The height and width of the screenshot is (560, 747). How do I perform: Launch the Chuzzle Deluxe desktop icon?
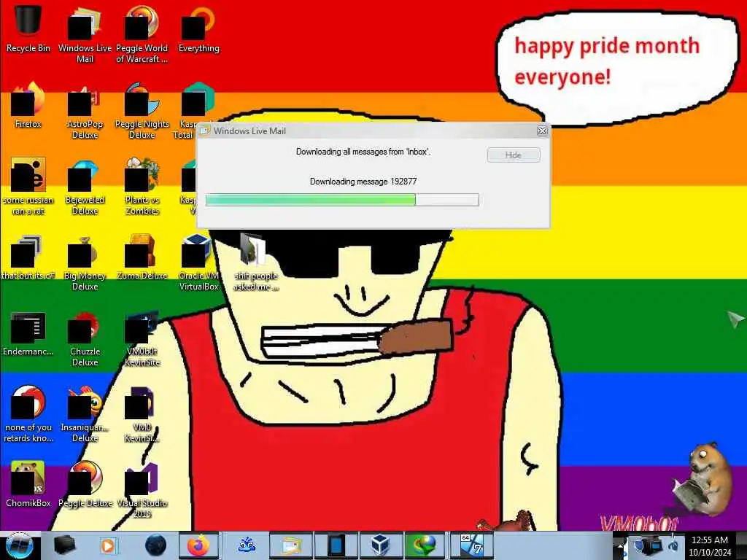click(85, 338)
